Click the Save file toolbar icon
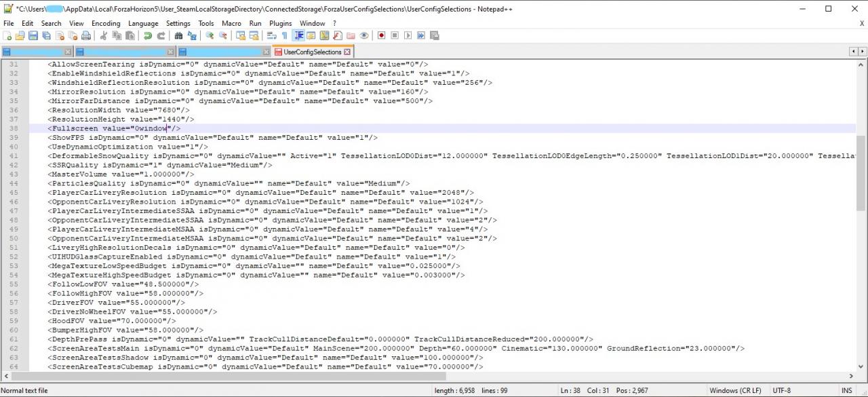868x397 pixels. [33, 36]
